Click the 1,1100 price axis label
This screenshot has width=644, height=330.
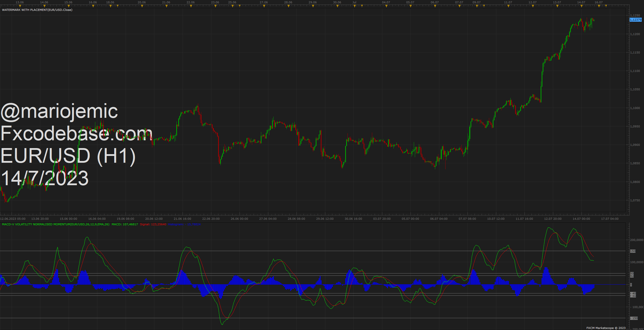(635, 71)
